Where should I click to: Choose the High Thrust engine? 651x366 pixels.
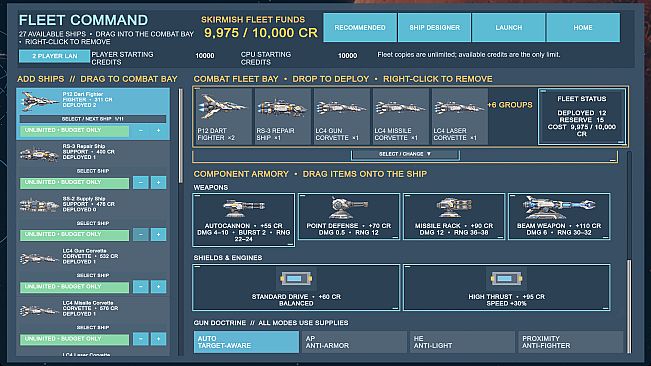tap(507, 288)
